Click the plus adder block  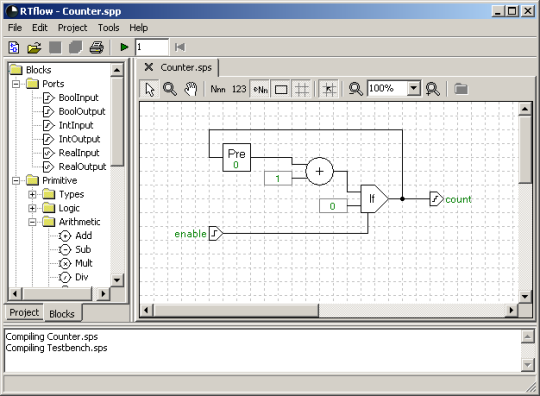(319, 171)
